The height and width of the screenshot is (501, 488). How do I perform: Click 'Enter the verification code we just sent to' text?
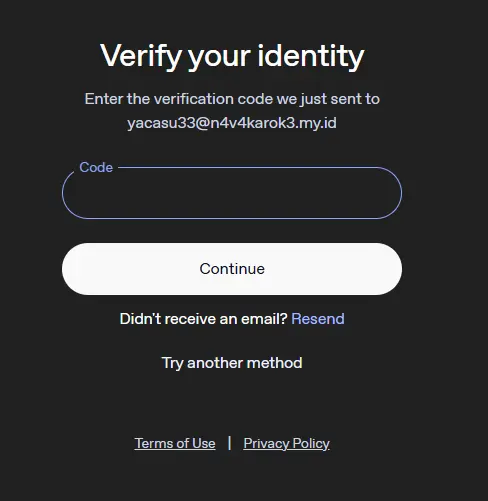(232, 99)
